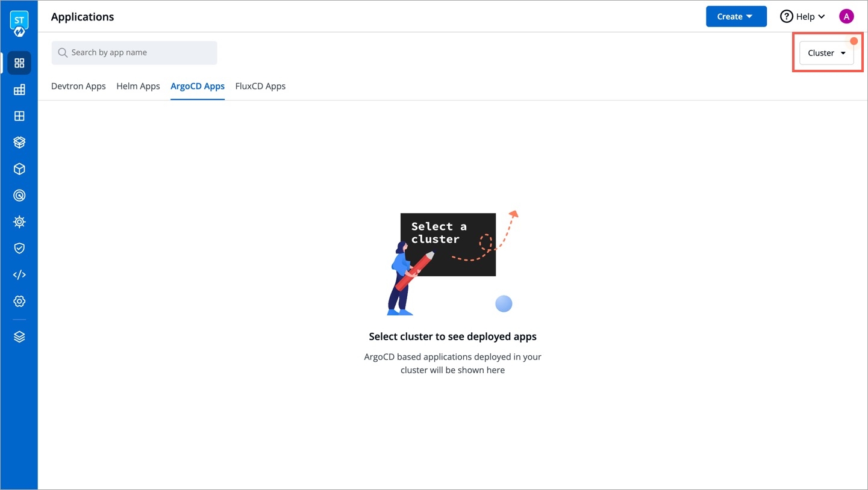Viewport: 868px width, 490px height.
Task: Open the security shield checkmark icon
Action: pos(19,248)
